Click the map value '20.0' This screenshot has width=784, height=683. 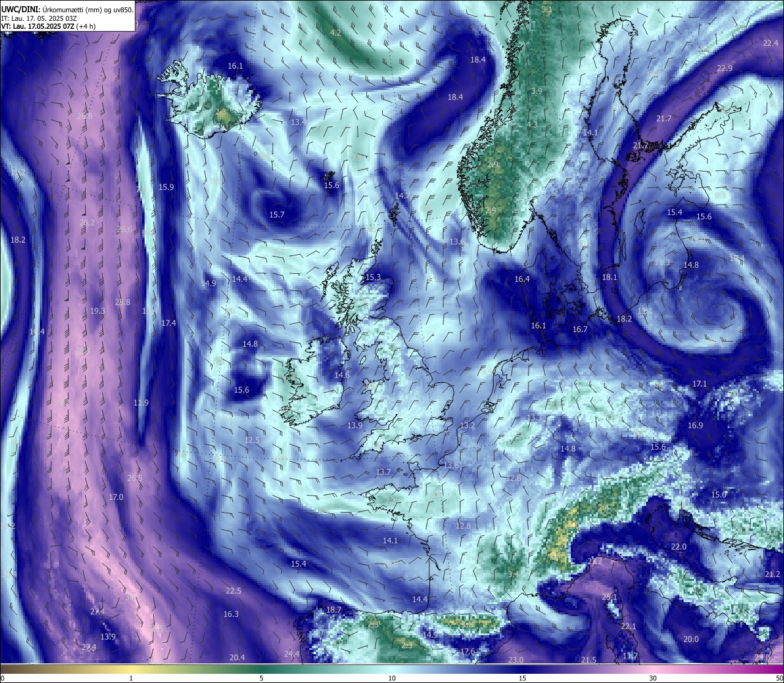coord(691,639)
